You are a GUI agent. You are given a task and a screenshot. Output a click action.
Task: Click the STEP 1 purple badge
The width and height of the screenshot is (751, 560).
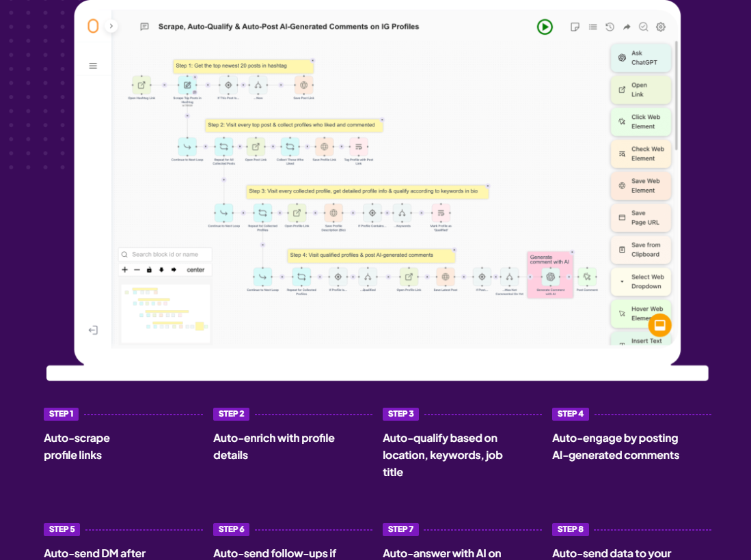(x=61, y=414)
